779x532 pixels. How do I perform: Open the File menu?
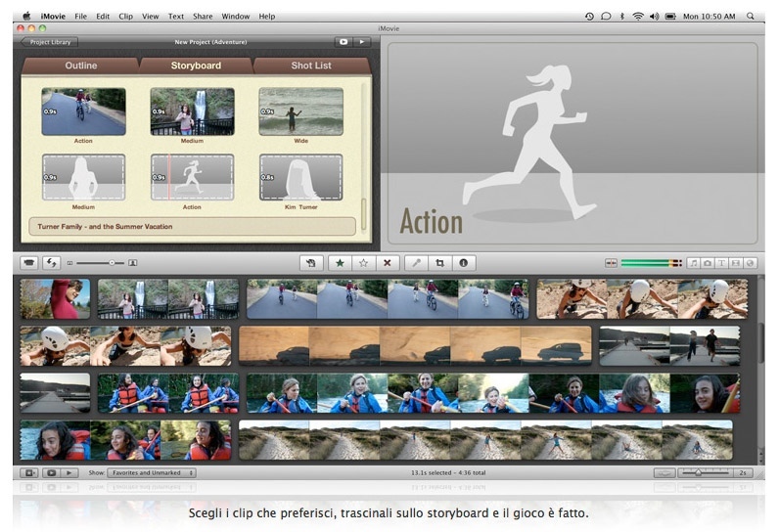point(80,16)
